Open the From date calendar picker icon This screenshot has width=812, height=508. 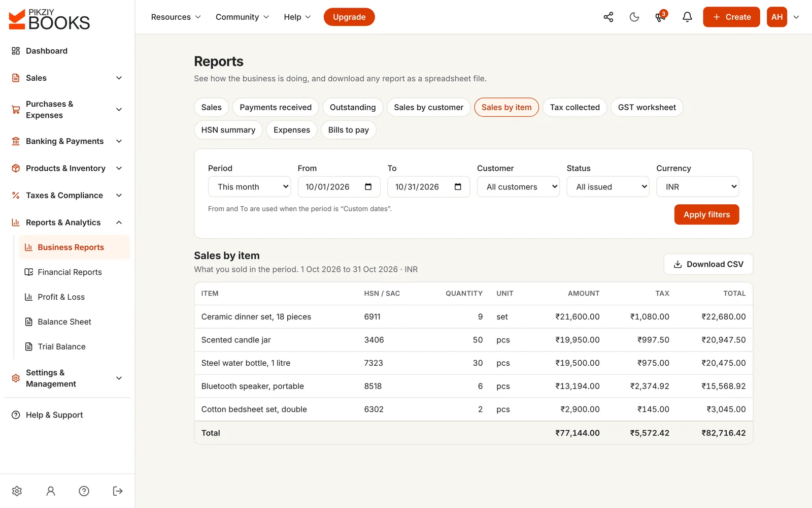tap(368, 187)
